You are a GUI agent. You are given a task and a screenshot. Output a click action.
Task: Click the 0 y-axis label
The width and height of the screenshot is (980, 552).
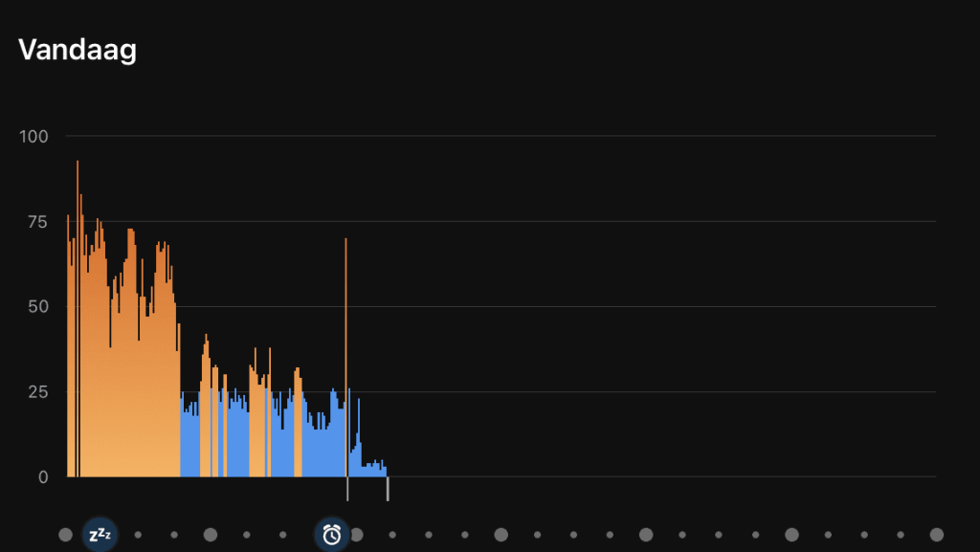(x=41, y=477)
